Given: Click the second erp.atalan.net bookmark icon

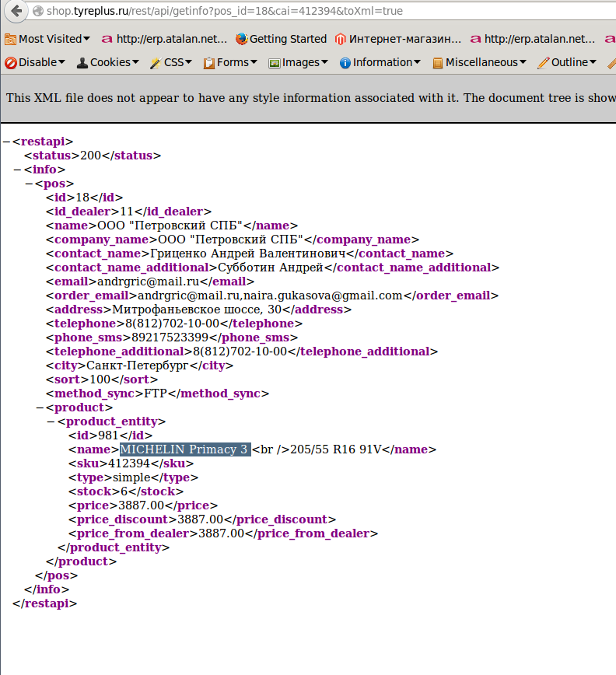Looking at the screenshot, I should click(474, 39).
